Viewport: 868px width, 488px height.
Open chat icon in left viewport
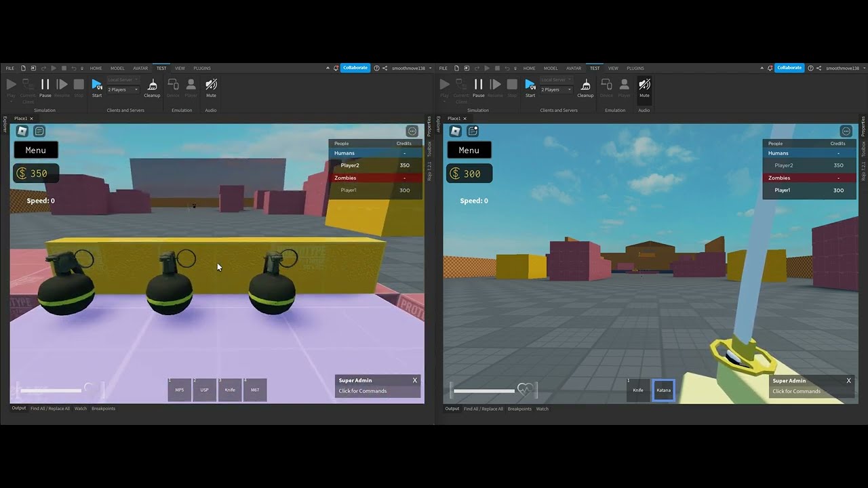(39, 131)
